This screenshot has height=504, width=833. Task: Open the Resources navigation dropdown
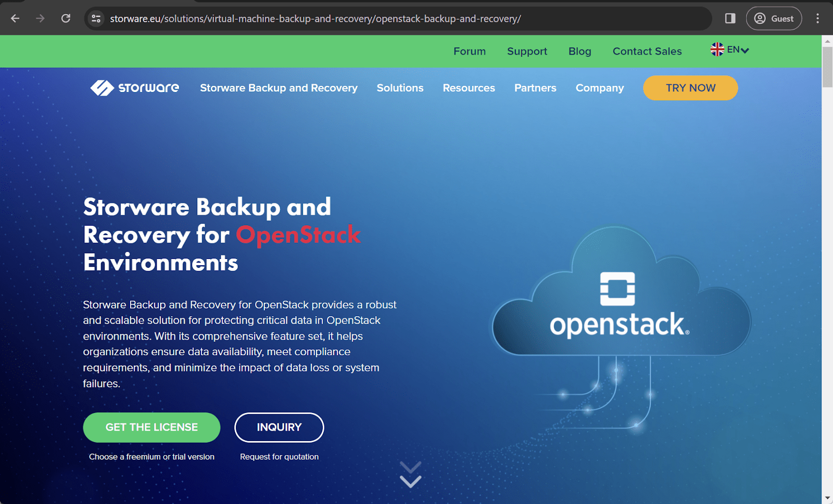click(469, 88)
